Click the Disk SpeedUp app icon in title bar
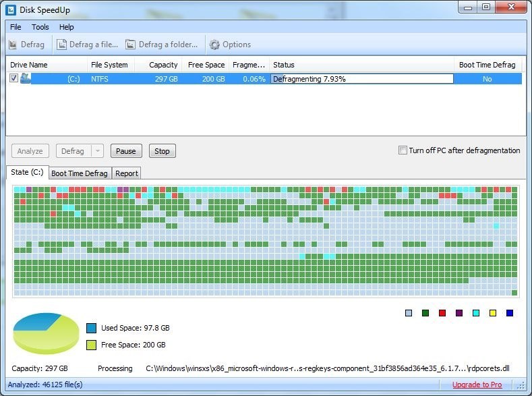The width and height of the screenshot is (532, 396). (x=11, y=10)
